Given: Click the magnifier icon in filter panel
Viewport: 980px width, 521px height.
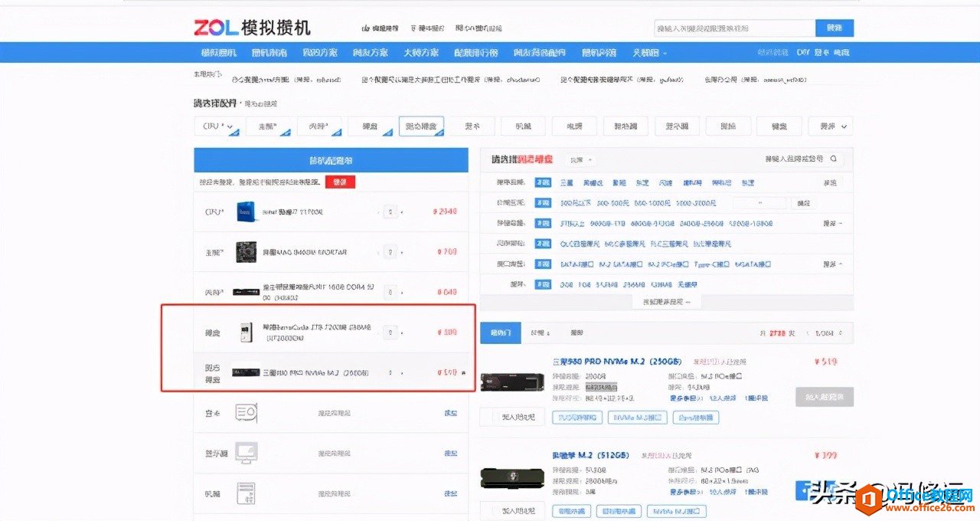Looking at the screenshot, I should 831,159.
